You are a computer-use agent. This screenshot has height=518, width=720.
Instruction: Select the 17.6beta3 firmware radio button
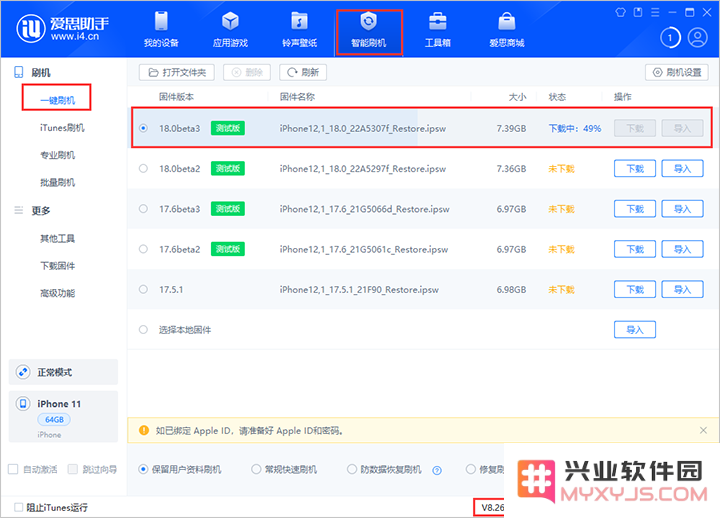tap(143, 209)
